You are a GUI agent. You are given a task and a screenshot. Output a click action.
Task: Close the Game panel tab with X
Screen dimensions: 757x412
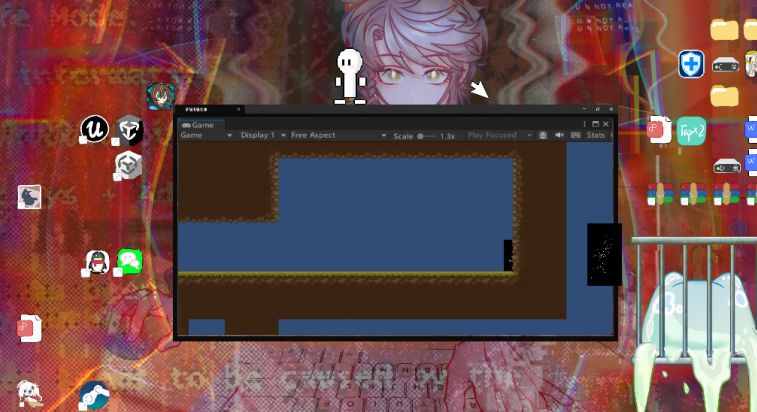606,124
